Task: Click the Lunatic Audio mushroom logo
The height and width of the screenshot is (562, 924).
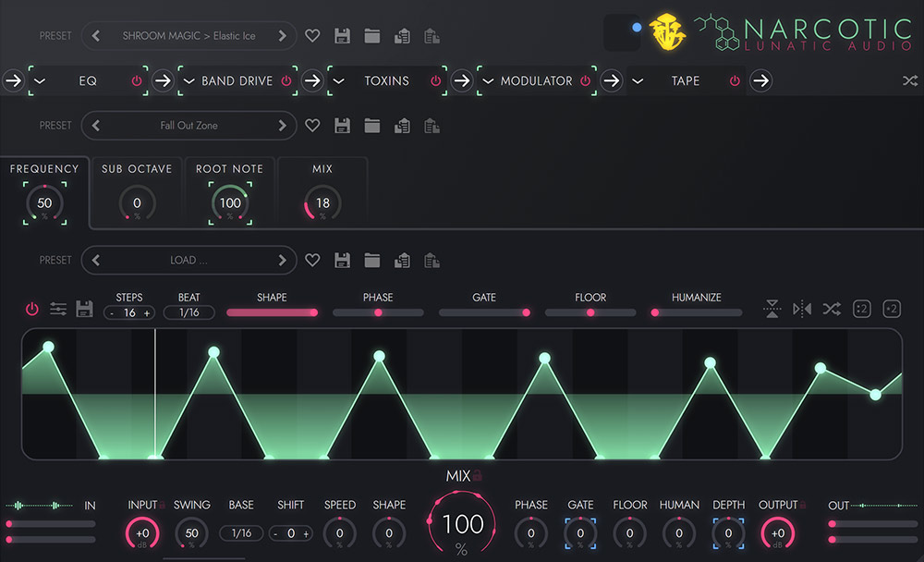Action: pyautogui.click(x=667, y=31)
